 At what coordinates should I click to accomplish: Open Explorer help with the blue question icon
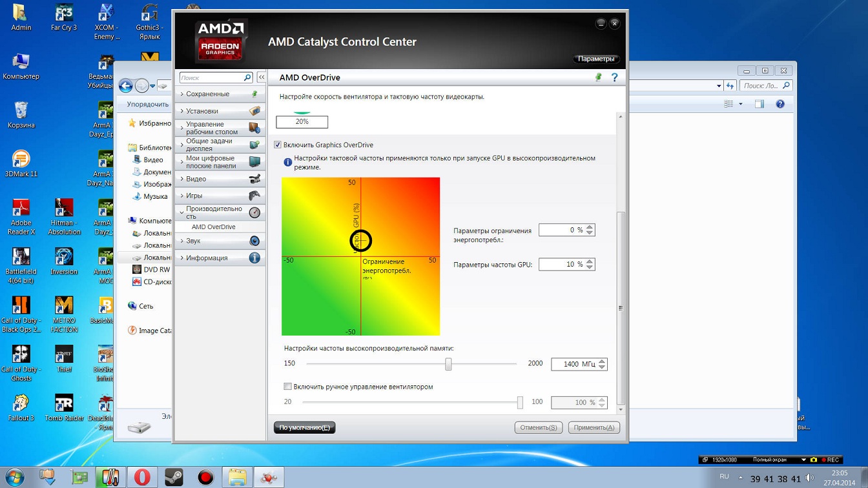780,104
